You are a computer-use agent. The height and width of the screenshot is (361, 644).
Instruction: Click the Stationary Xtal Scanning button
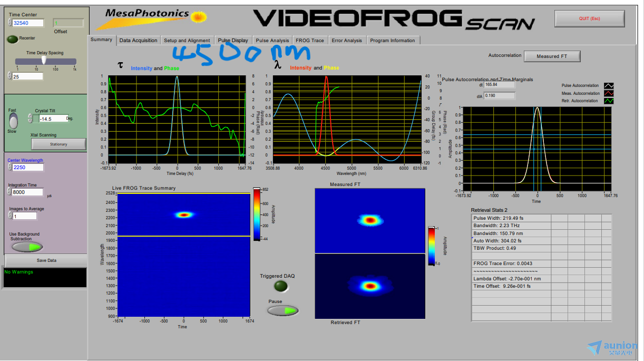58,144
